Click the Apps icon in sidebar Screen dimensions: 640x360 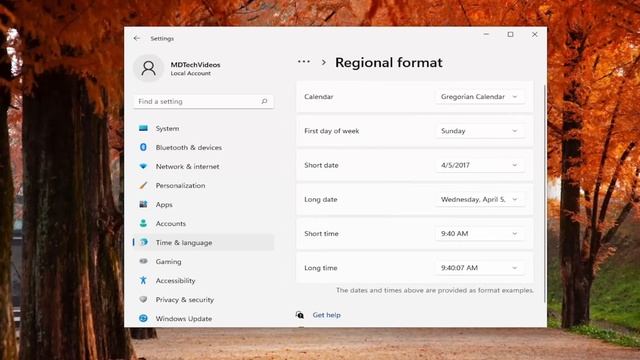coord(143,204)
